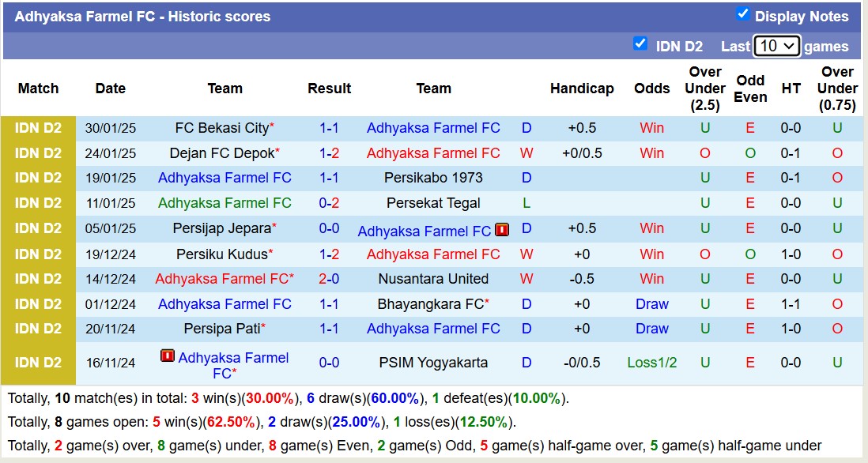Viewport: 868px width, 463px height.
Task: Click Nusantara United team name
Action: click(x=433, y=279)
